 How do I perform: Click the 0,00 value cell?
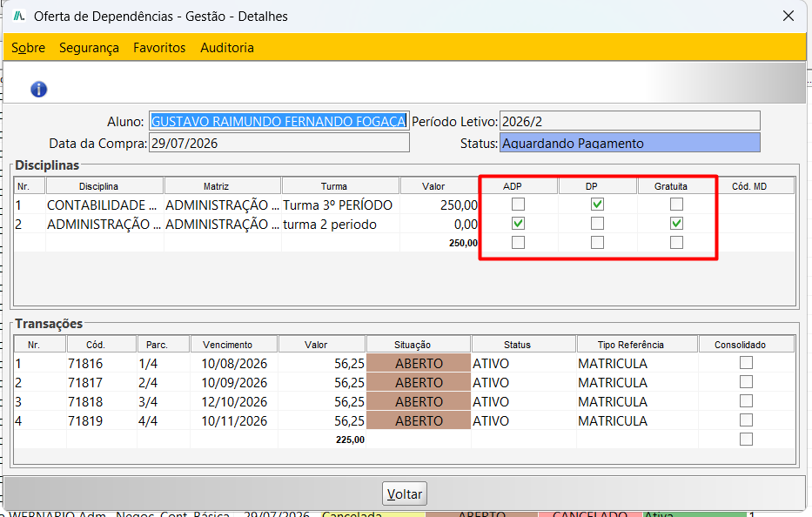[440, 225]
